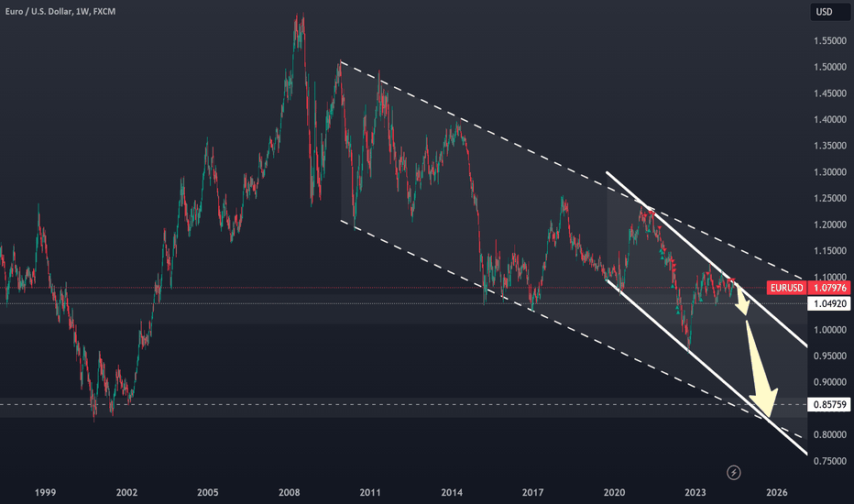Click the 1.15000 price axis label
The width and height of the screenshot is (854, 504).
830,251
